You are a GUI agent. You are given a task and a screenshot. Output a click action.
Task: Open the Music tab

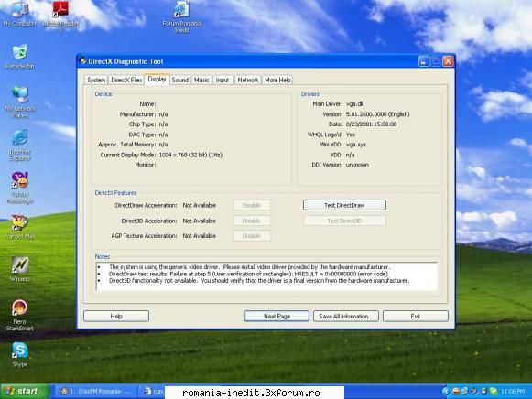click(201, 80)
